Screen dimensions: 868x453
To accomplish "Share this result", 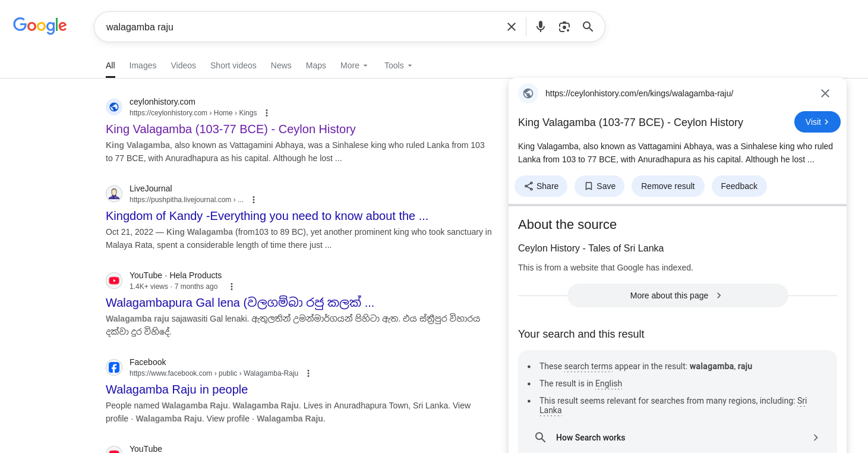I will (541, 186).
